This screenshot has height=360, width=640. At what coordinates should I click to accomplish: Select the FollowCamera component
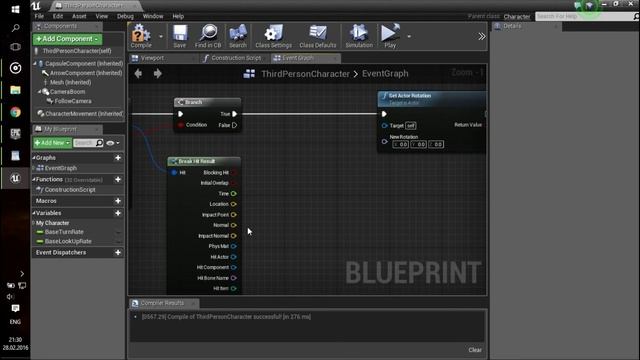(x=73, y=101)
